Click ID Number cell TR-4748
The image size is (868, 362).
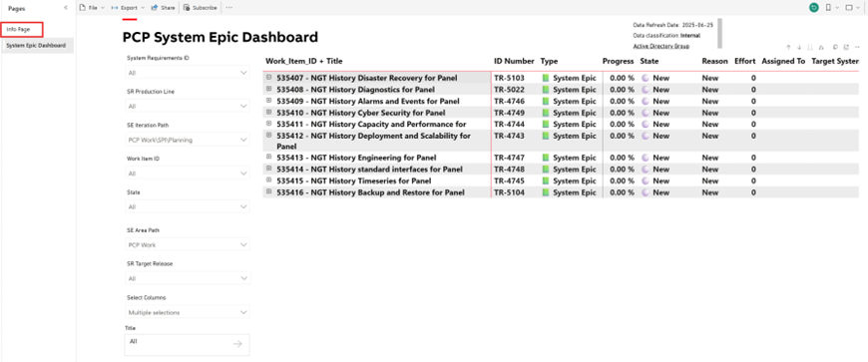coord(509,170)
